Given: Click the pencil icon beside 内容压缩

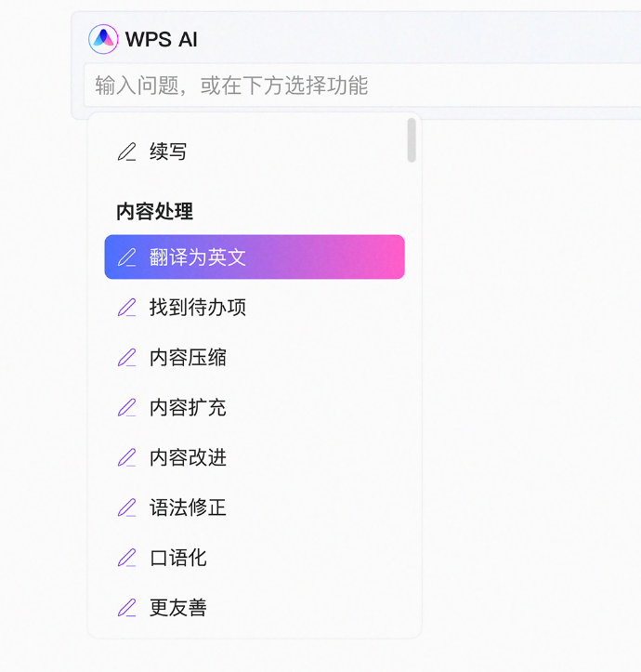Looking at the screenshot, I should 127,358.
